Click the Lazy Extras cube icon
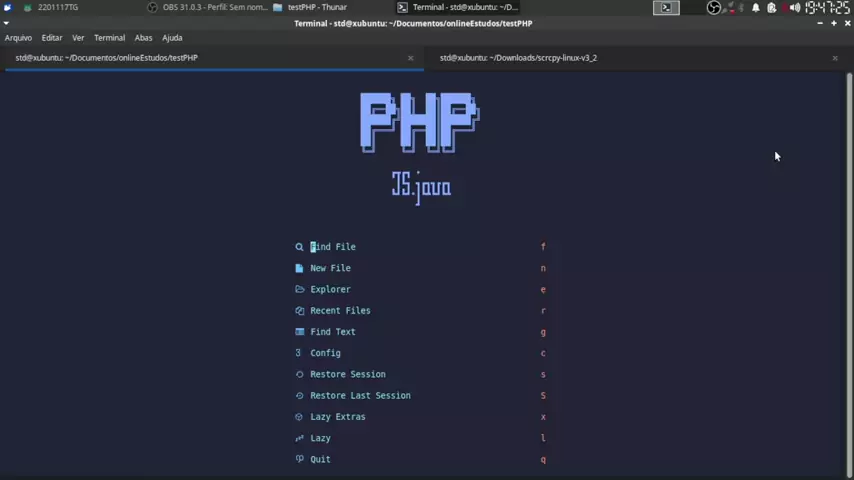This screenshot has height=480, width=854. click(x=299, y=417)
